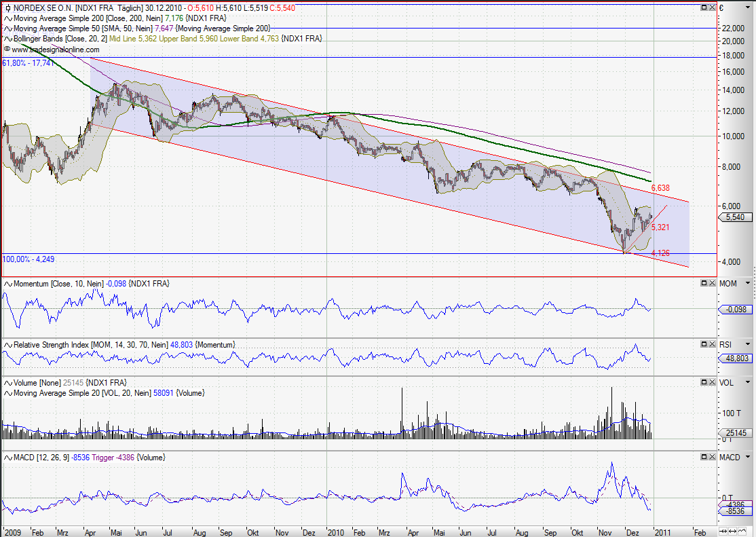The width and height of the screenshot is (756, 537).
Task: Maximize the MACD pane
Action: point(704,457)
